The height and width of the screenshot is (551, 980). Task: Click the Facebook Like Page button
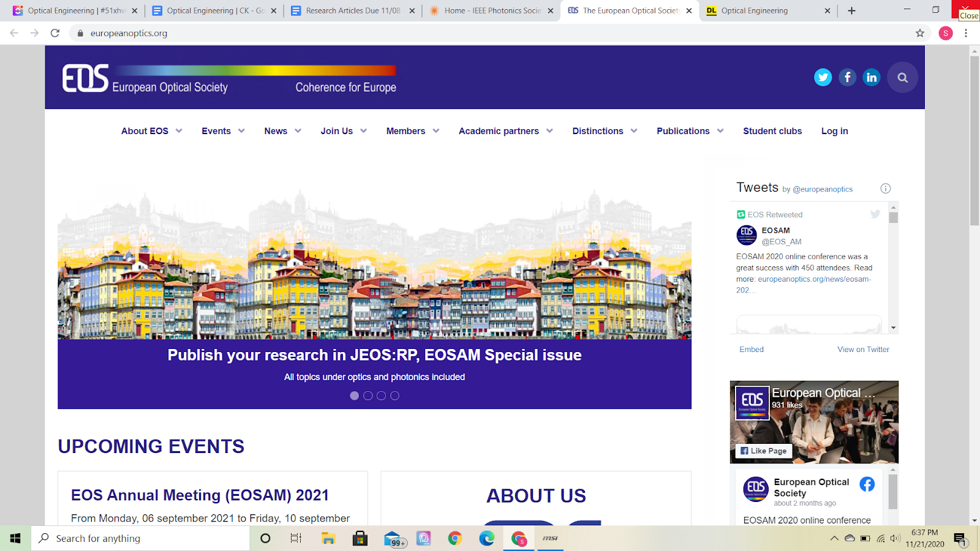[x=763, y=451]
